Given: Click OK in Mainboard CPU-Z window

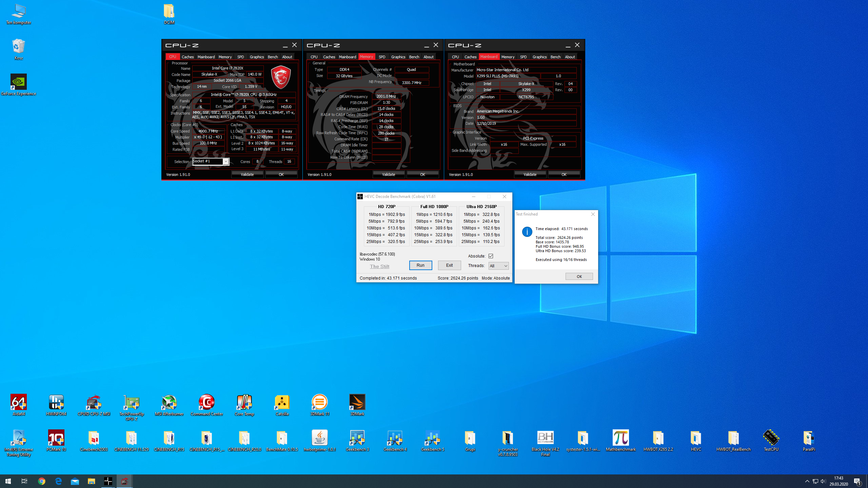Looking at the screenshot, I should 564,175.
